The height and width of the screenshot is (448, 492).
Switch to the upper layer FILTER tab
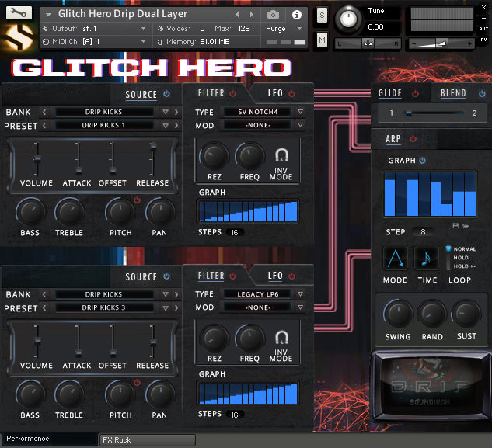pos(211,93)
